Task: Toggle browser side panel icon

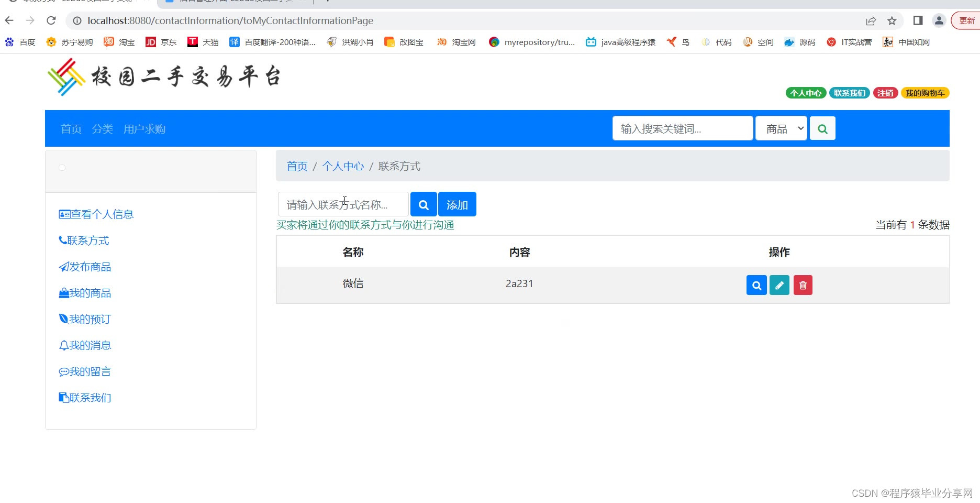Action: tap(918, 20)
